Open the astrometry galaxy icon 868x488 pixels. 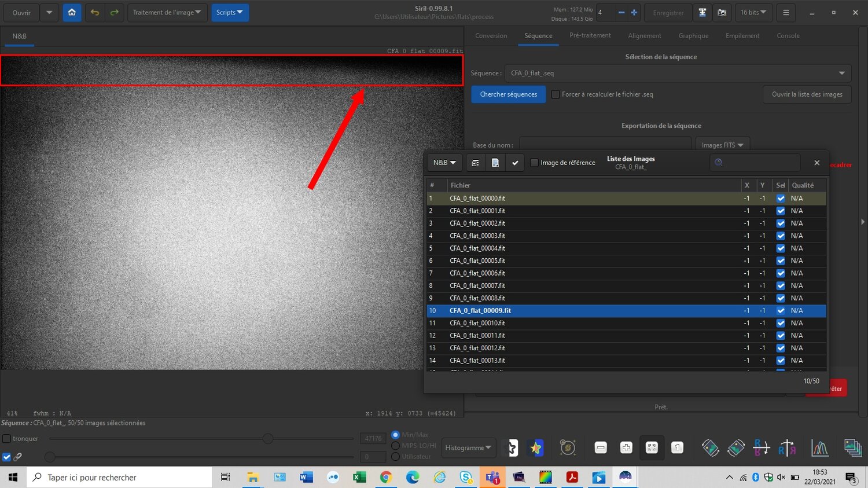tap(568, 447)
